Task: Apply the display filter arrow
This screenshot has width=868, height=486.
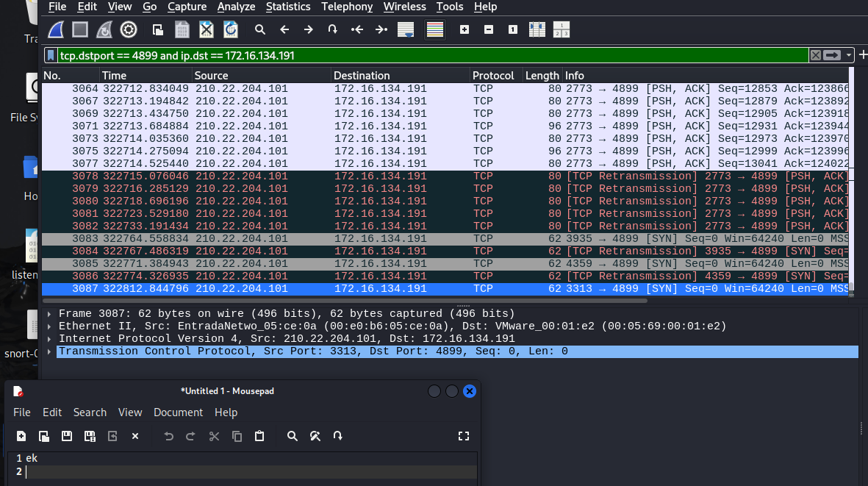Action: pos(831,55)
